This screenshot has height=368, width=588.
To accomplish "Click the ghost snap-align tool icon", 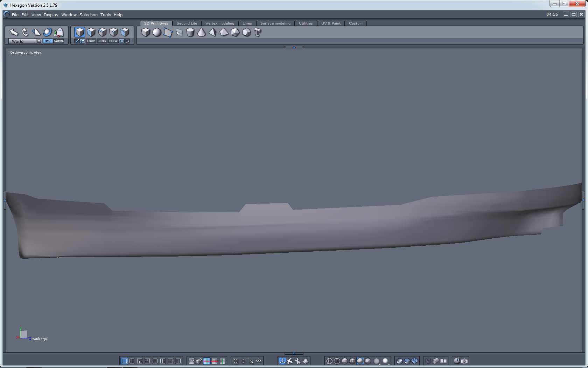I will click(59, 32).
